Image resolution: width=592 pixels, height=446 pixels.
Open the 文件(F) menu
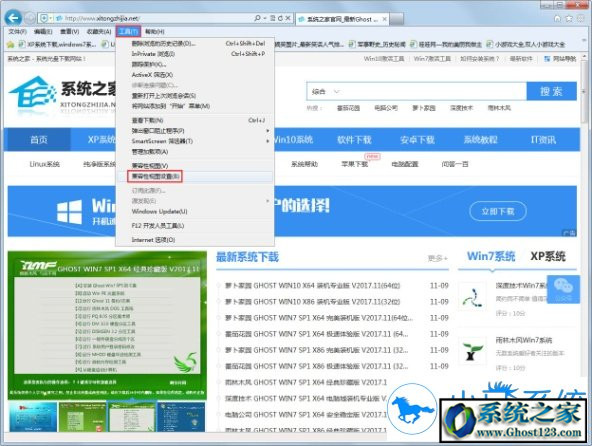click(17, 31)
